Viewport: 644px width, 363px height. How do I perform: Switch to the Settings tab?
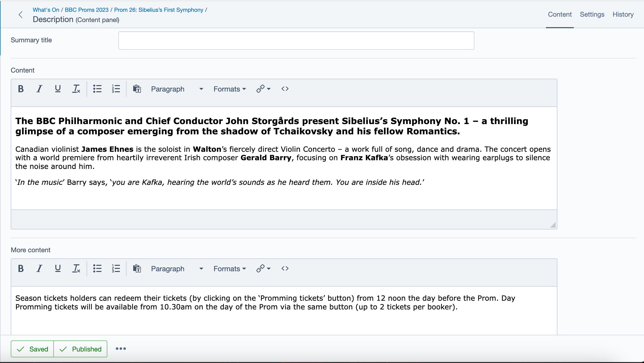pos(592,14)
